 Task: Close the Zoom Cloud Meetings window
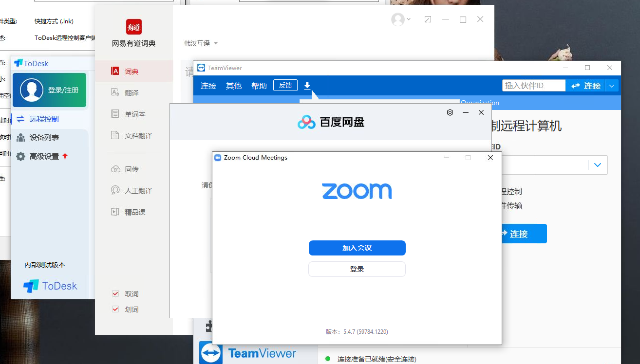click(x=490, y=158)
